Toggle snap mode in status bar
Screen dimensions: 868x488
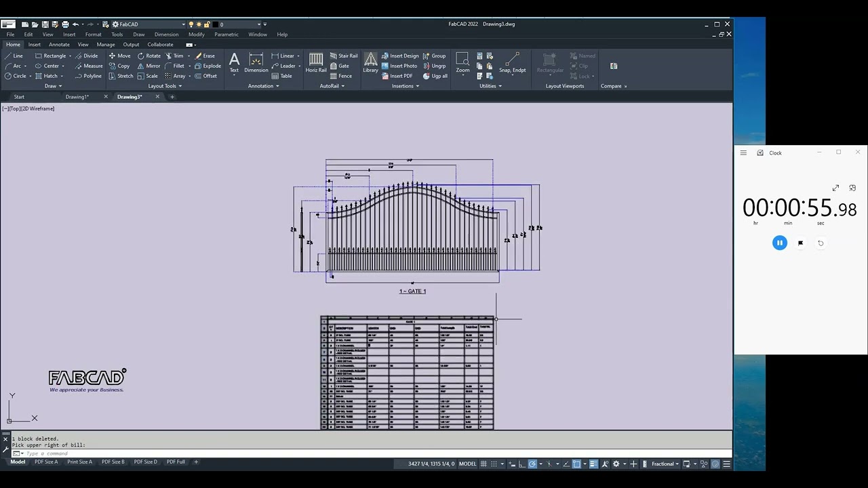tap(494, 464)
